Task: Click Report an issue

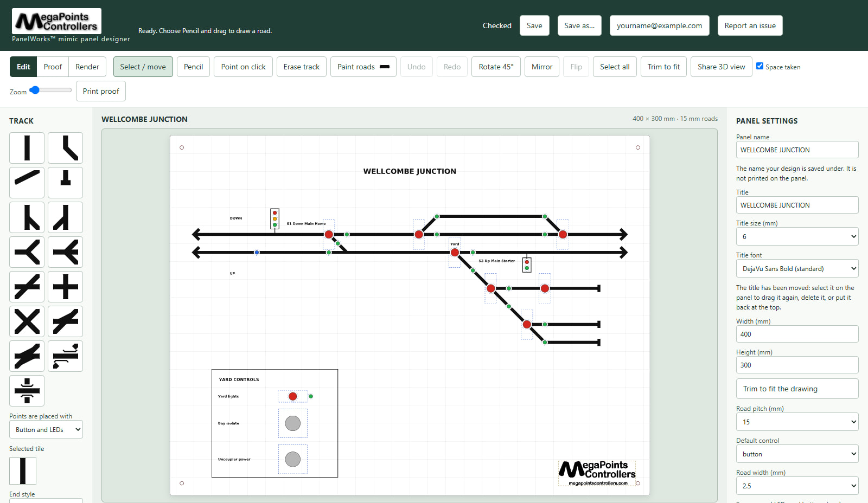Action: click(x=750, y=25)
